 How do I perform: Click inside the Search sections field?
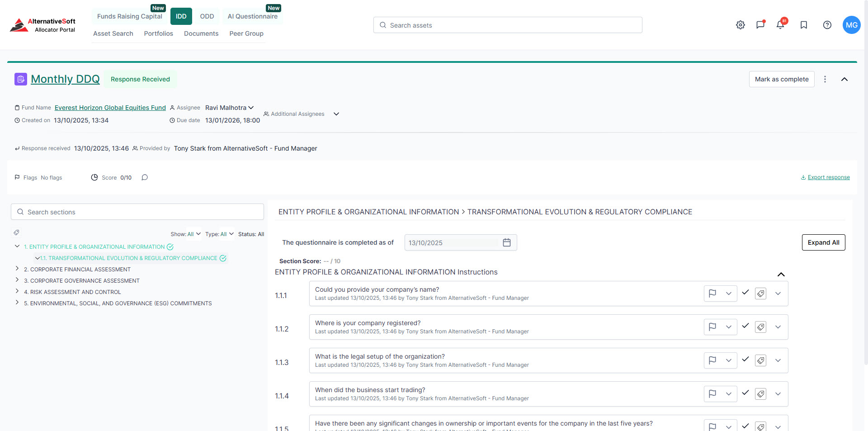point(137,212)
